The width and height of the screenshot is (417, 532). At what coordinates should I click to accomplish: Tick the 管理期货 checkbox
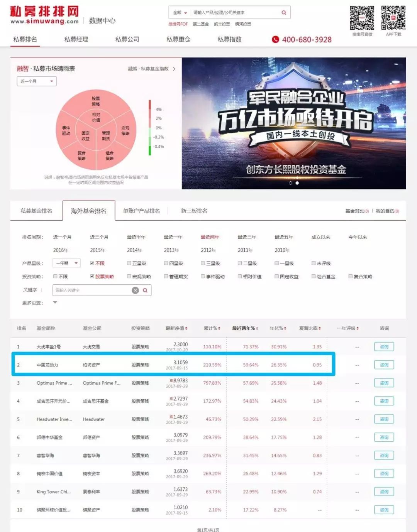coord(166,276)
